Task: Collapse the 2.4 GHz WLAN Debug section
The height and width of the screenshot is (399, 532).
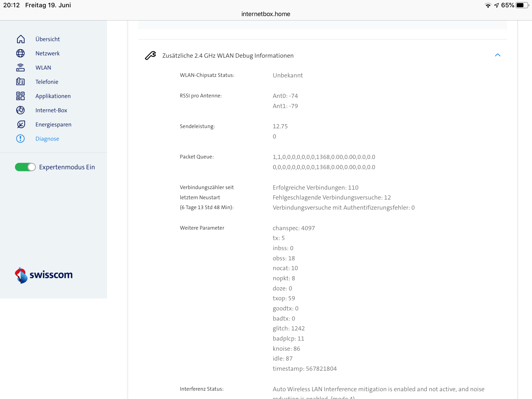Action: coord(497,55)
